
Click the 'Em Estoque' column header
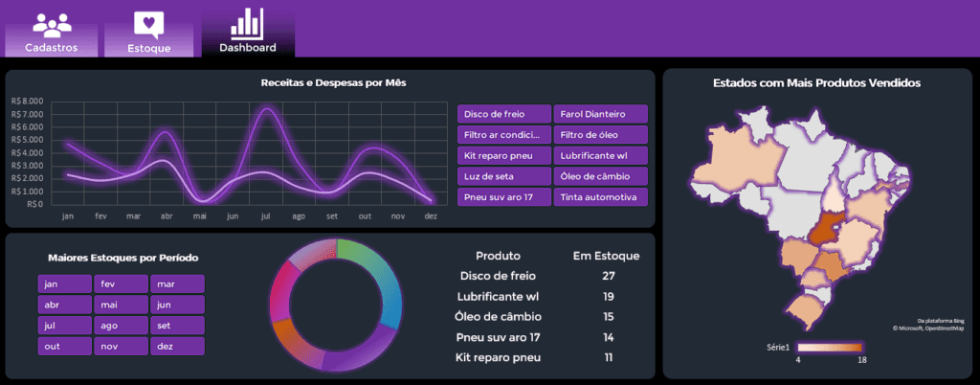pos(606,256)
